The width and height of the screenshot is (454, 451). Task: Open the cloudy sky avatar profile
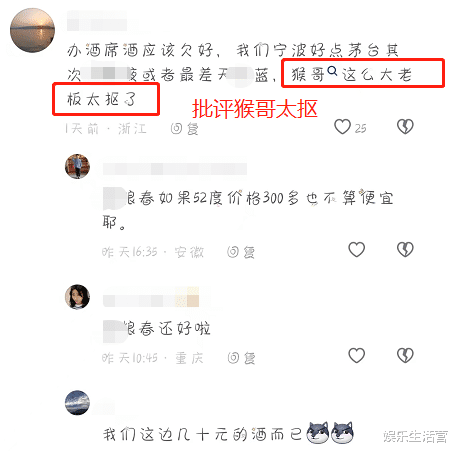(77, 403)
